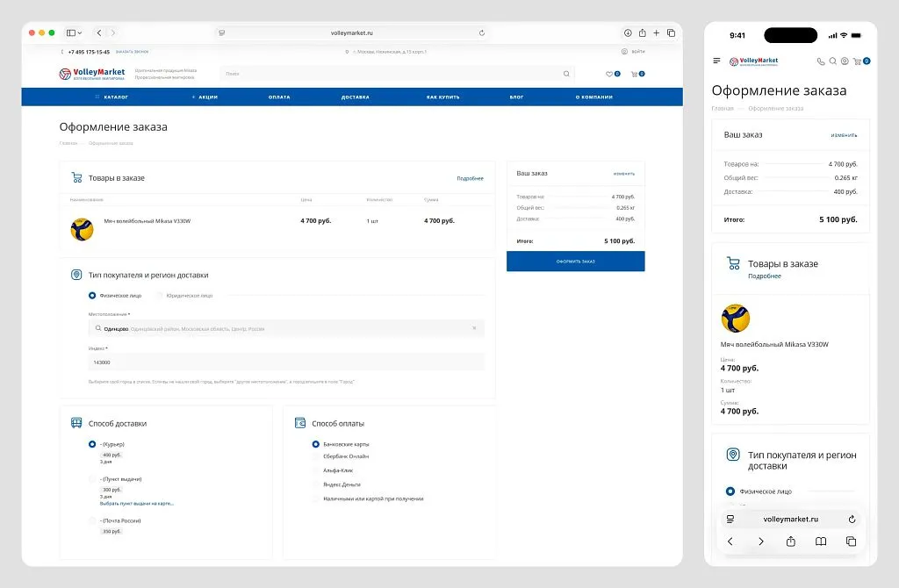
Task: Go to the Доставка menu item
Action: [x=355, y=97]
